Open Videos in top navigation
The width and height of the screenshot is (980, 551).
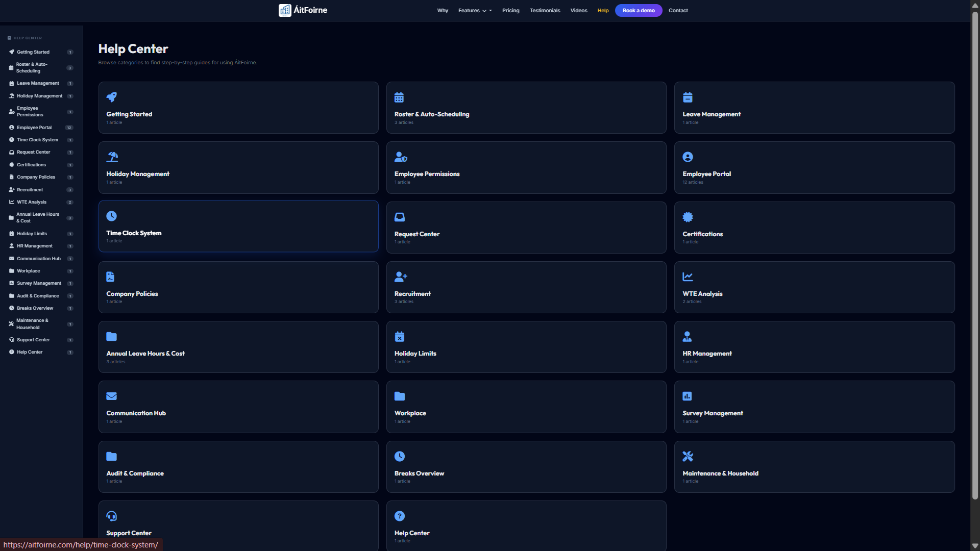(579, 10)
